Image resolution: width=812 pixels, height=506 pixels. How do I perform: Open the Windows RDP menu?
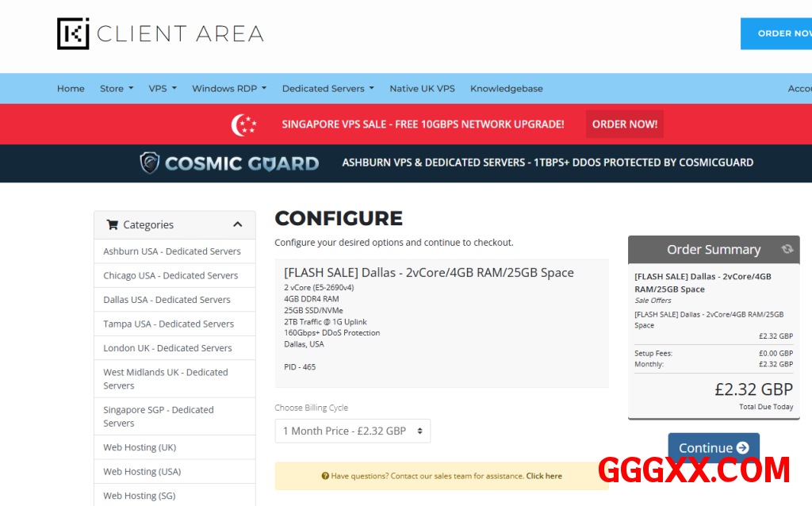point(228,89)
